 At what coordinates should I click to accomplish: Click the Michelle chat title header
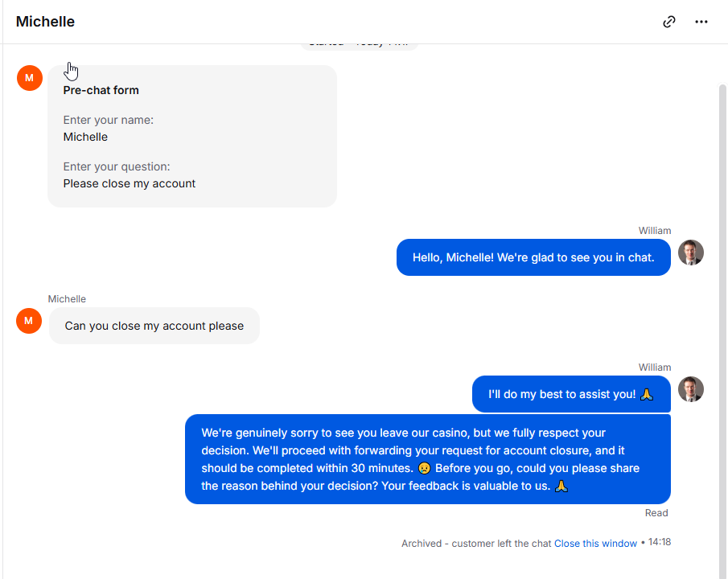(45, 22)
